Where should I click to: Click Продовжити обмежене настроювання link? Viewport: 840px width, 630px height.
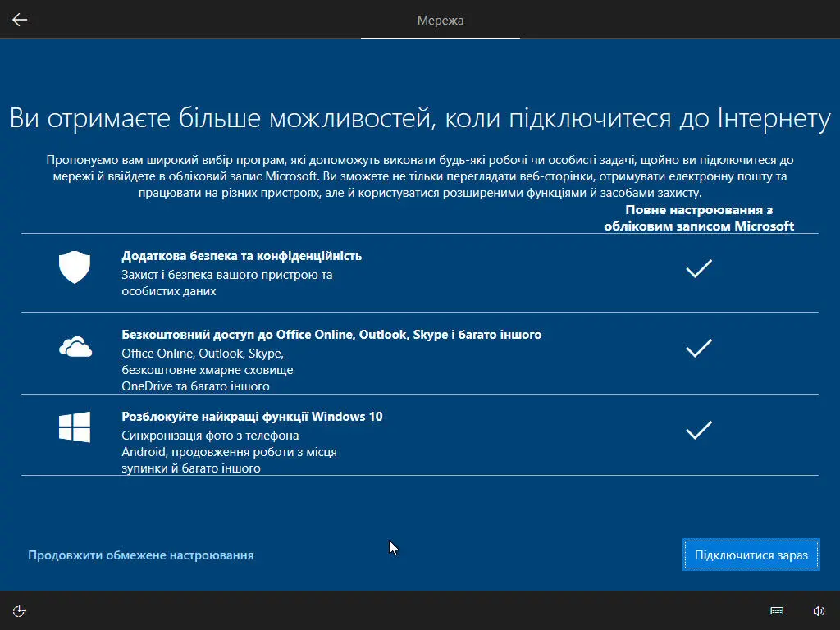pos(140,555)
